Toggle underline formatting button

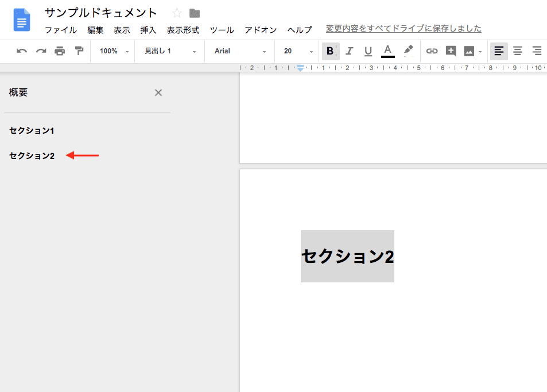[x=368, y=51]
